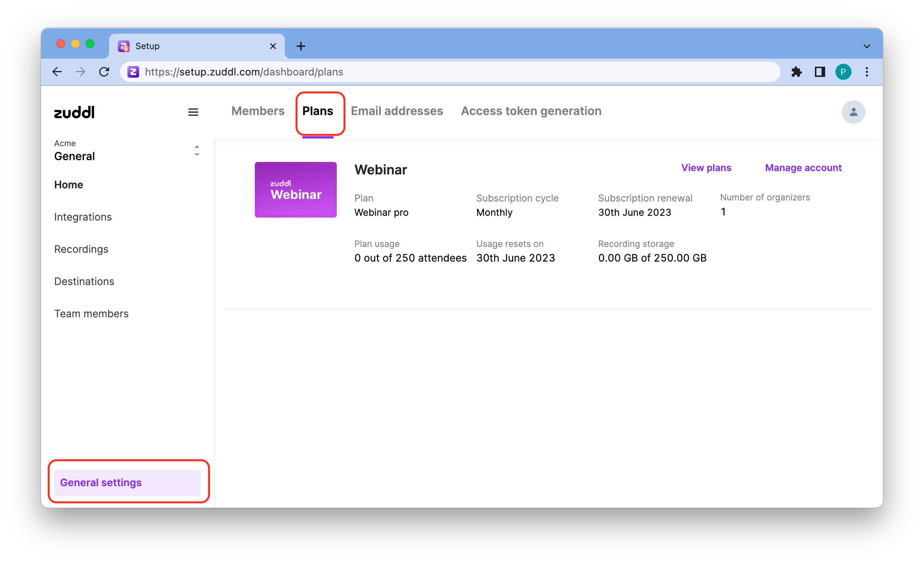Click the hamburger menu icon beside zuddl logo
Screen dimensions: 924x562
[x=193, y=112]
